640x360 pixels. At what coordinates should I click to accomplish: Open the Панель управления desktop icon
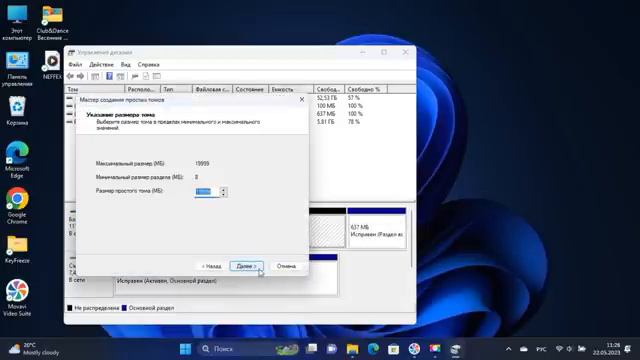click(17, 69)
